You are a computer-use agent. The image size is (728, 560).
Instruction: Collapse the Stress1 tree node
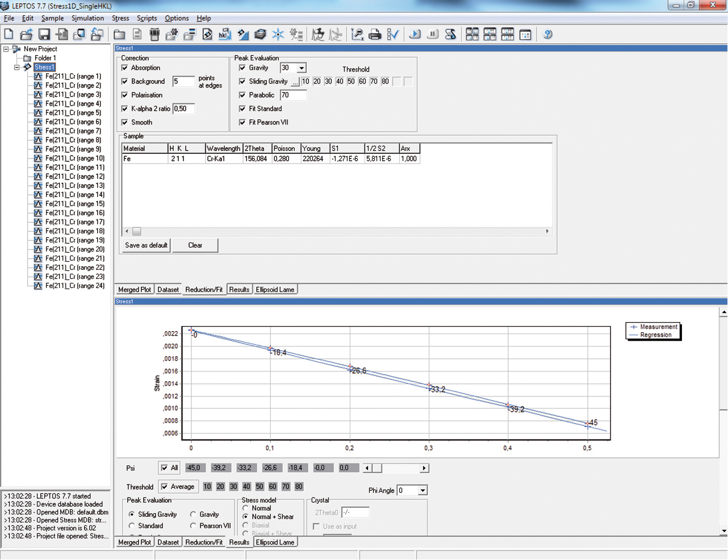17,67
